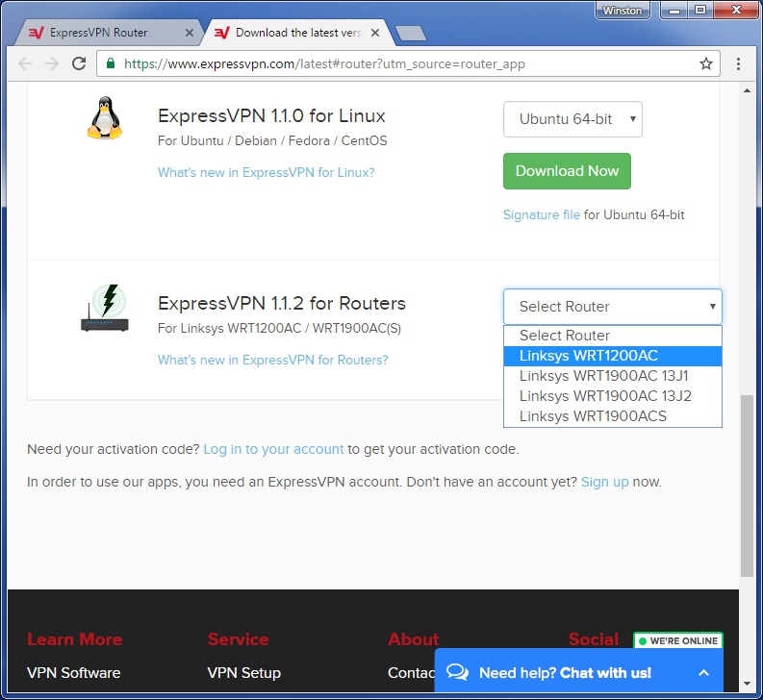
Task: Click the address bar URL field
Action: 404,64
